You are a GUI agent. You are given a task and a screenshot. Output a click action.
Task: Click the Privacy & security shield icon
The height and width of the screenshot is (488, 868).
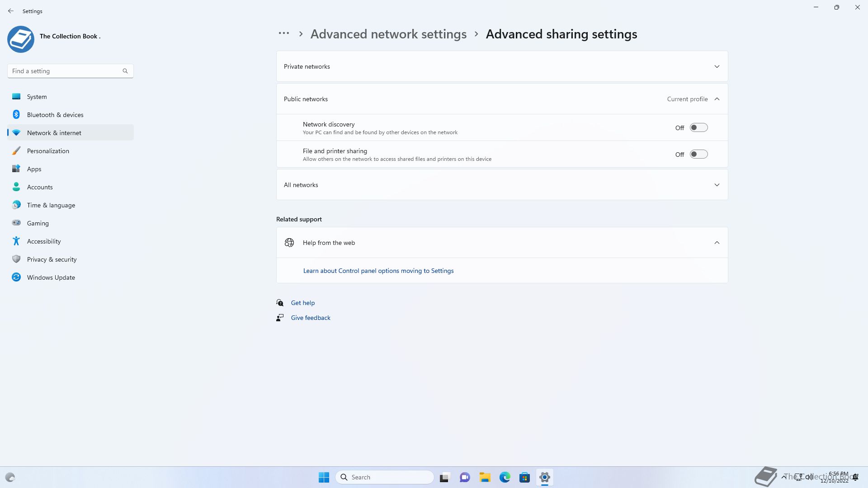(16, 259)
